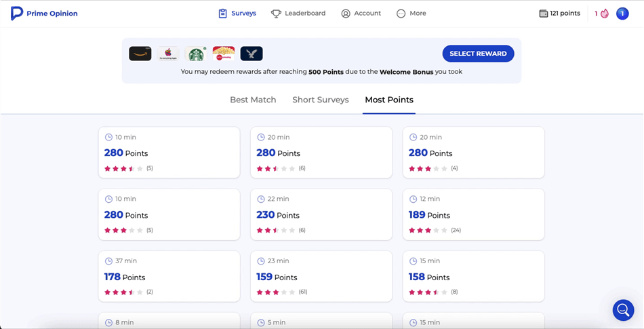Viewport: 644px width, 329px height.
Task: Open the Leaderboard trophy icon
Action: click(x=276, y=14)
